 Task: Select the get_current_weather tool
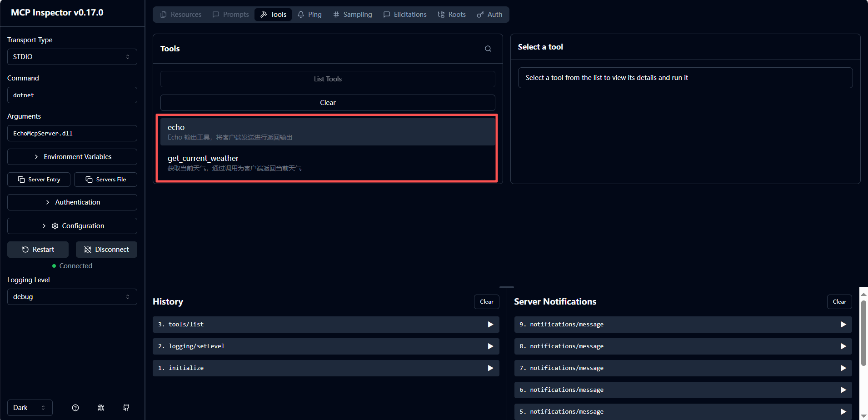[x=328, y=163]
